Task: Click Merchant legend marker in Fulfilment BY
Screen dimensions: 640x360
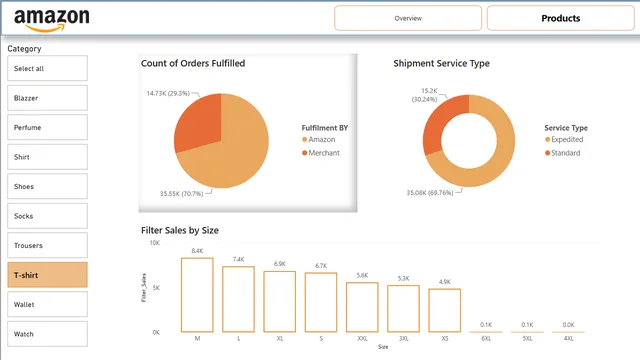Action: coord(304,153)
